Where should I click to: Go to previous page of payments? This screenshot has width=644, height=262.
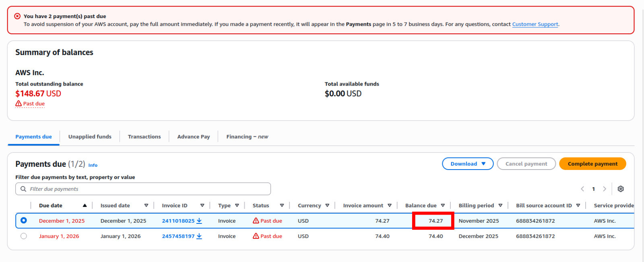click(x=582, y=189)
